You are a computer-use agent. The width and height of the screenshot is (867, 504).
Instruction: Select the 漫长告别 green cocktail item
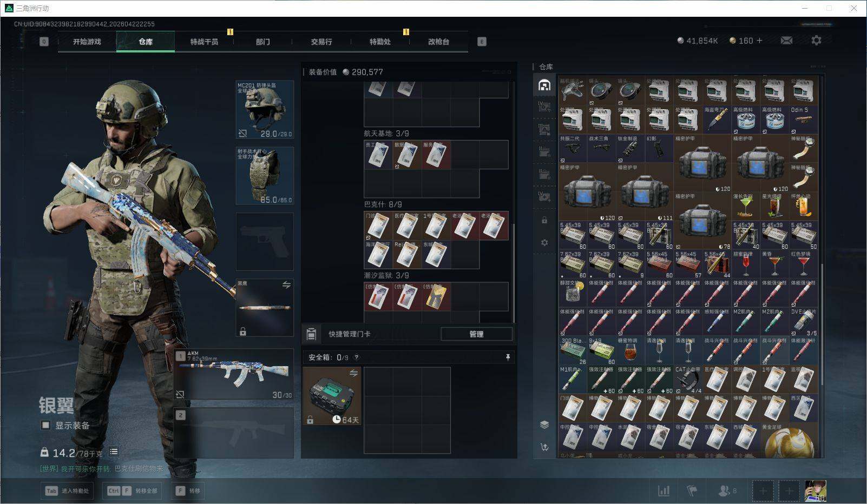tap(746, 207)
